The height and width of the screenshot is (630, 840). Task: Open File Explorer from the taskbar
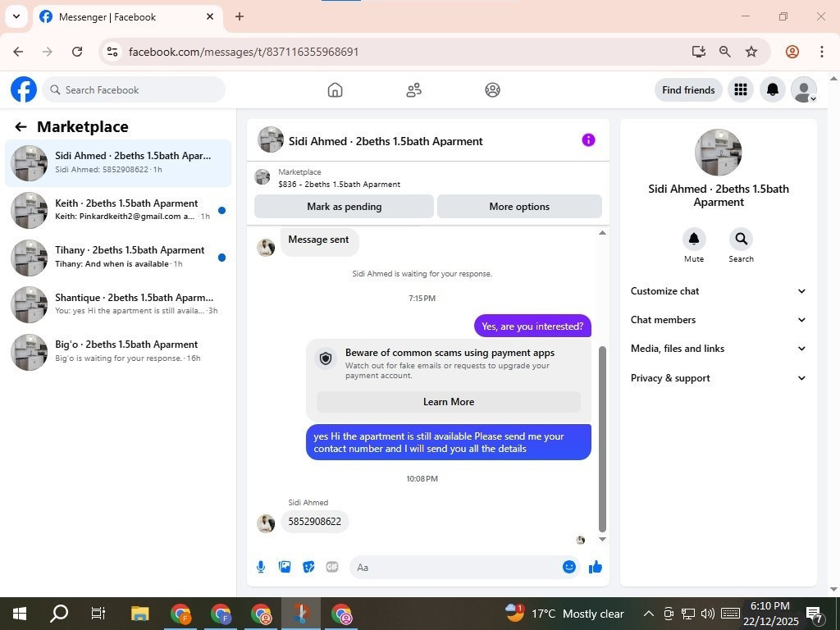[x=139, y=614]
